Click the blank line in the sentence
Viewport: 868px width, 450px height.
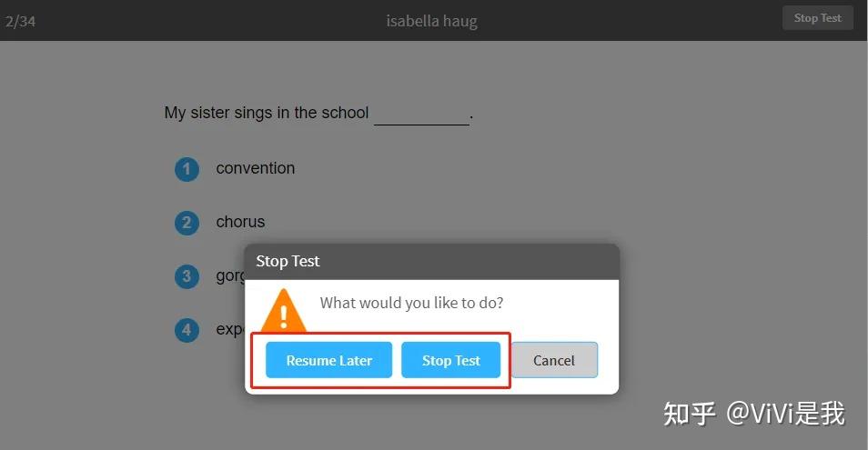pos(421,115)
